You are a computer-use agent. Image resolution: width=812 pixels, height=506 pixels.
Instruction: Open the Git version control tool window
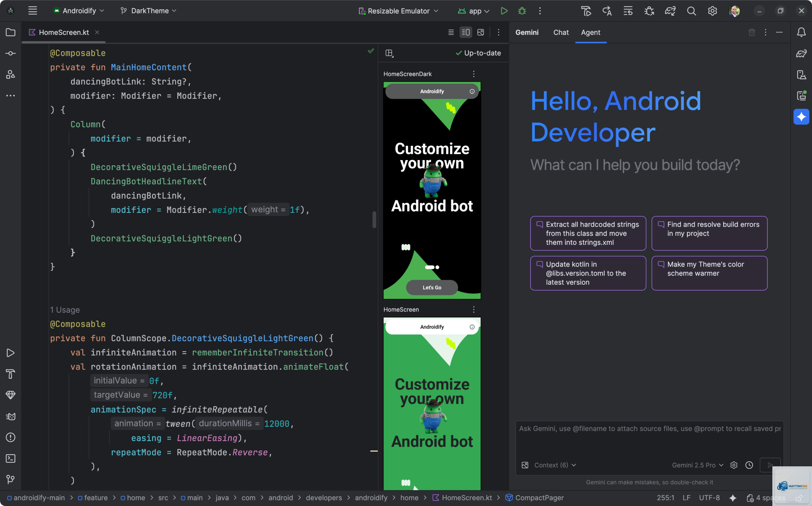(x=10, y=480)
